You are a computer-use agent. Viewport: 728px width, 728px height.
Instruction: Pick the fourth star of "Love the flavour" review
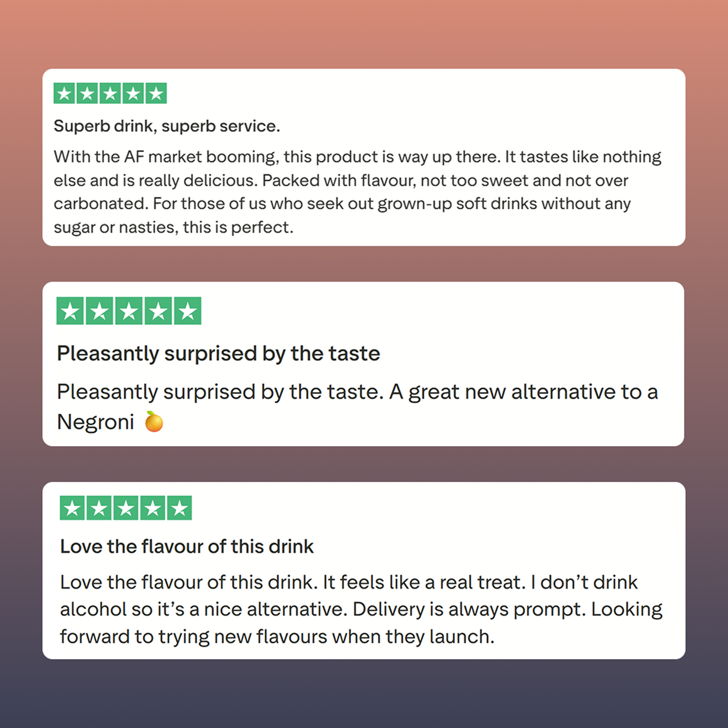point(153,508)
